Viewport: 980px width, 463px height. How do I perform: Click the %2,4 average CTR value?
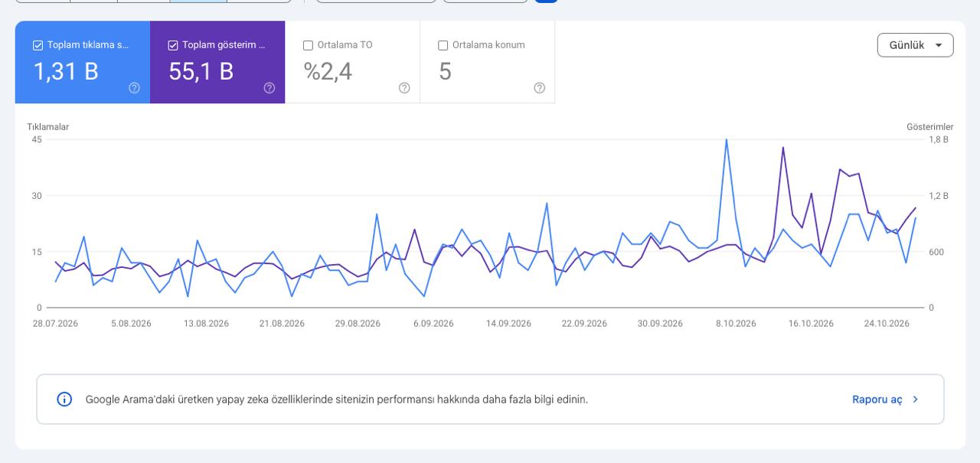328,71
